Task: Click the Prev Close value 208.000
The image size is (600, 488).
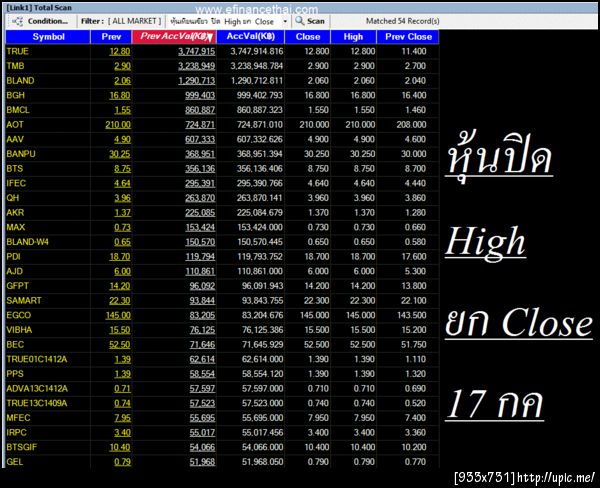Action: (411, 125)
